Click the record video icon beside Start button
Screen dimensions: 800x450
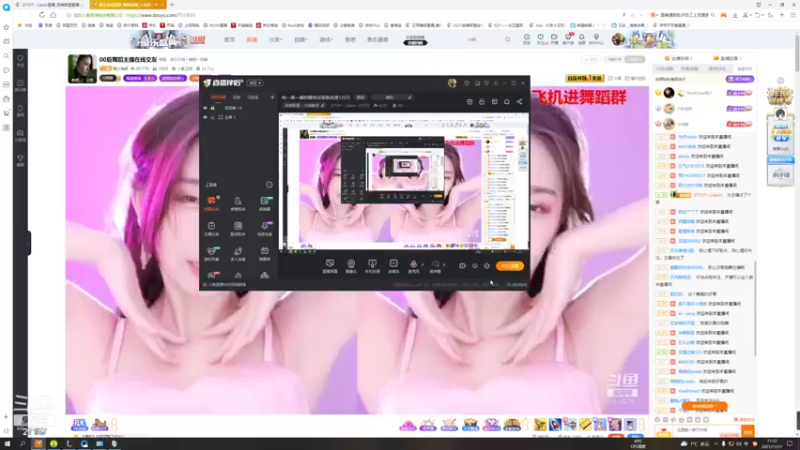coord(462,266)
